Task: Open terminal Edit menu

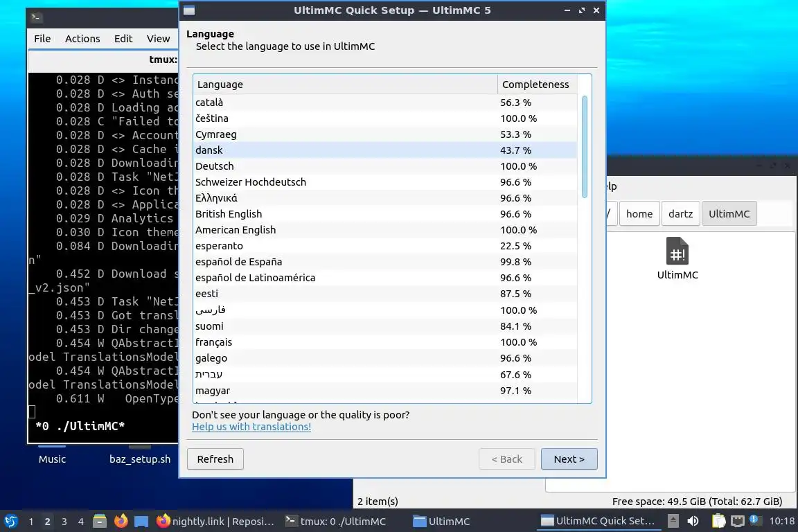Action: [123, 39]
